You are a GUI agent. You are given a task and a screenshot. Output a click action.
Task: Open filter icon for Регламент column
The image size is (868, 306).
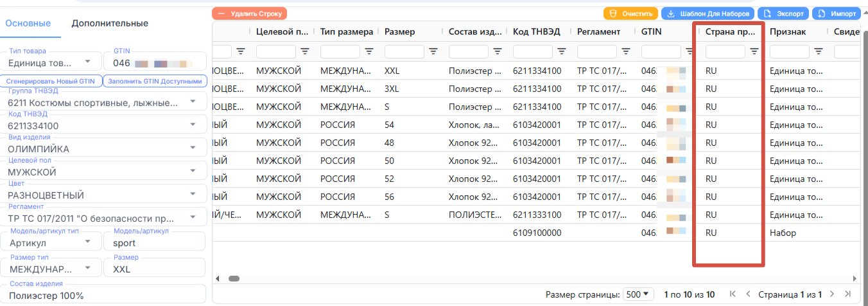626,51
